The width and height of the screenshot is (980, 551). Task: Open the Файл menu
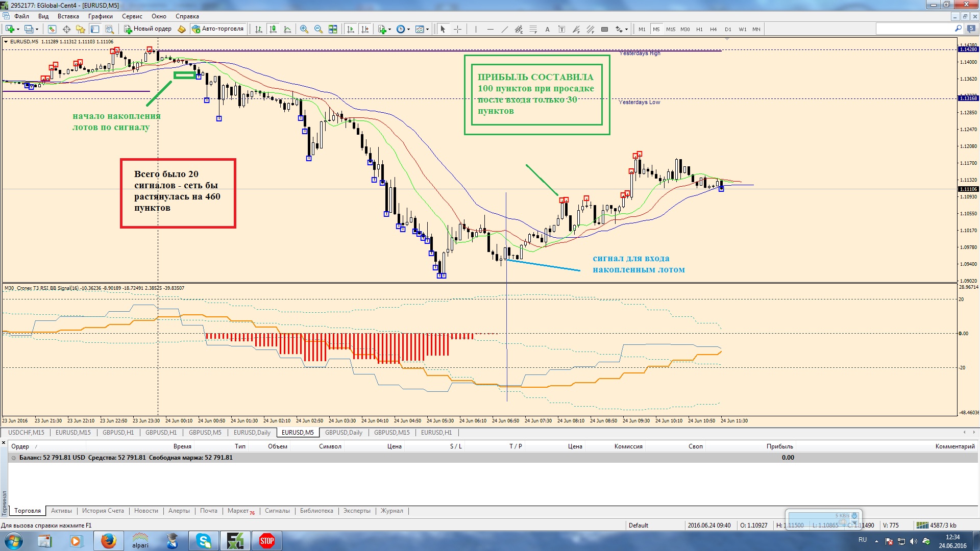coord(21,16)
